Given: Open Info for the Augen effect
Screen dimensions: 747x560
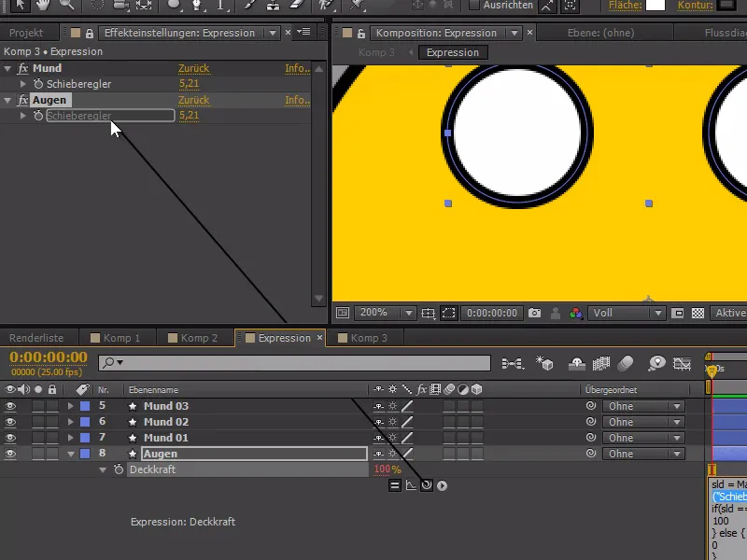Looking at the screenshot, I should tap(296, 100).
